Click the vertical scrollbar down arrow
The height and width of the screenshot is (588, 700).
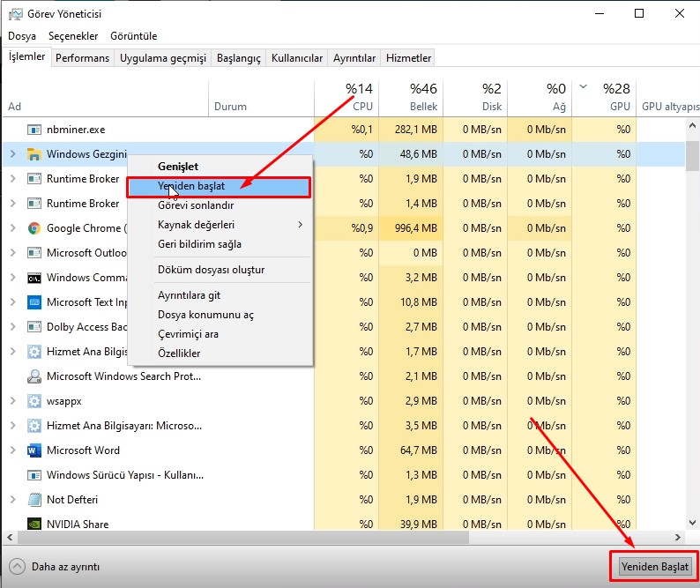click(692, 523)
